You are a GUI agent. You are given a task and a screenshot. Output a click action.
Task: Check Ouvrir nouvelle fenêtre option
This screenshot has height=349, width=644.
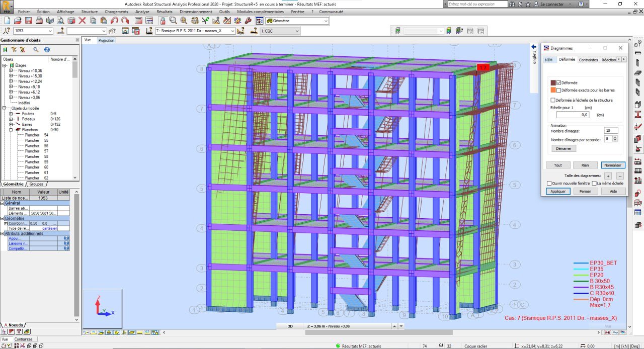(x=549, y=184)
